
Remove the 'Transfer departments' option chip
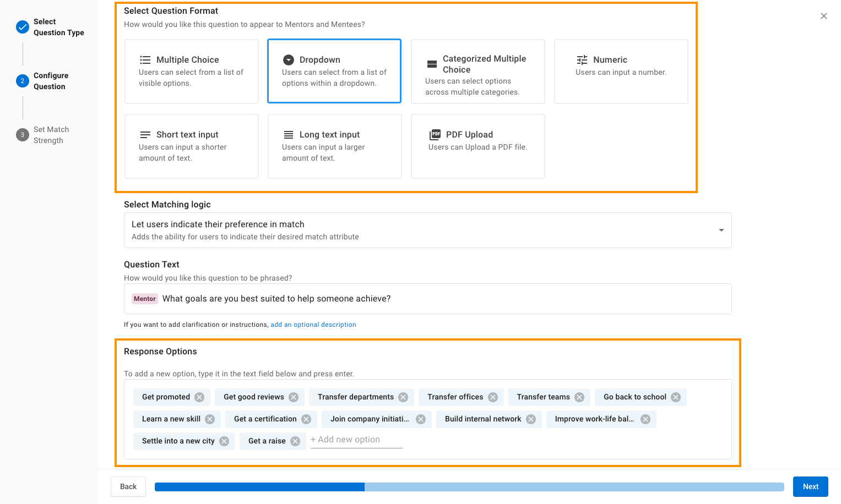[x=403, y=397]
